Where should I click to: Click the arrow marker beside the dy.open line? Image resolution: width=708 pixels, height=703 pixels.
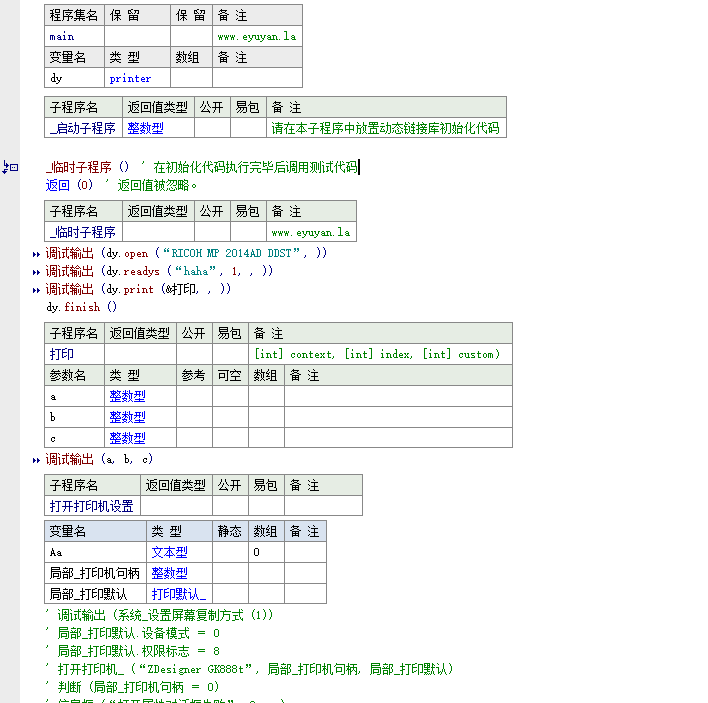[37, 254]
